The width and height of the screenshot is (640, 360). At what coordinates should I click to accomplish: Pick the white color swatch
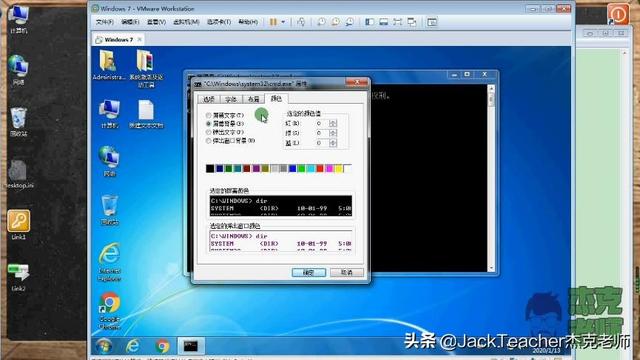point(348,168)
